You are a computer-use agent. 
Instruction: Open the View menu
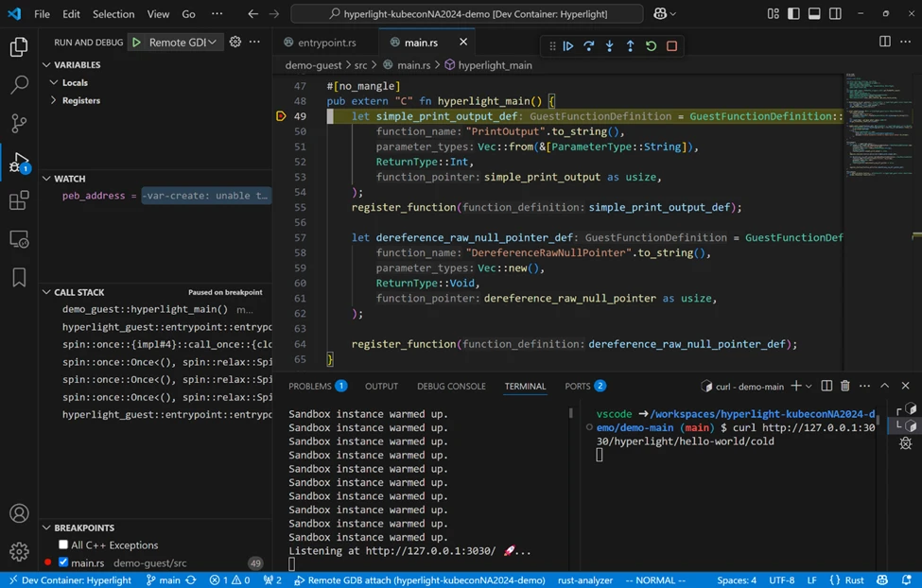coord(158,13)
